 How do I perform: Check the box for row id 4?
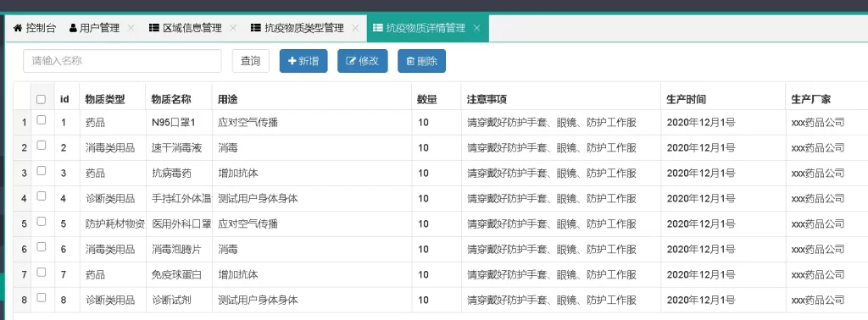(x=41, y=196)
